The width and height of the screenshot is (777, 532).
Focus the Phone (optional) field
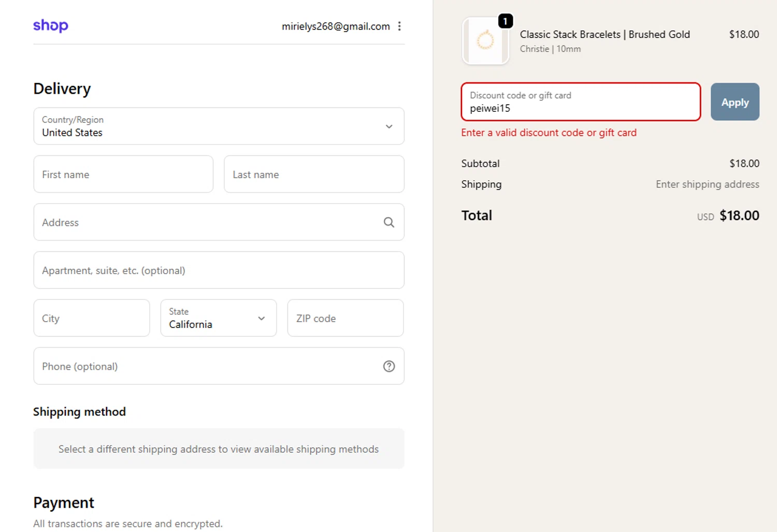(x=219, y=366)
